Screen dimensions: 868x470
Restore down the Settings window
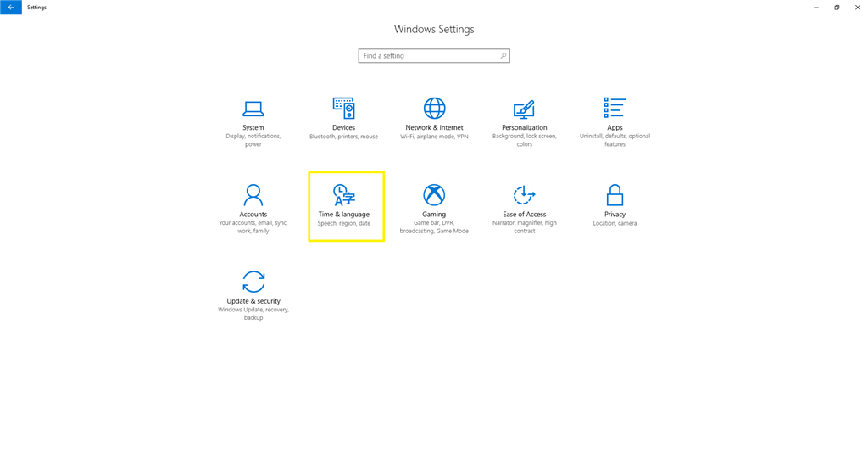[837, 7]
